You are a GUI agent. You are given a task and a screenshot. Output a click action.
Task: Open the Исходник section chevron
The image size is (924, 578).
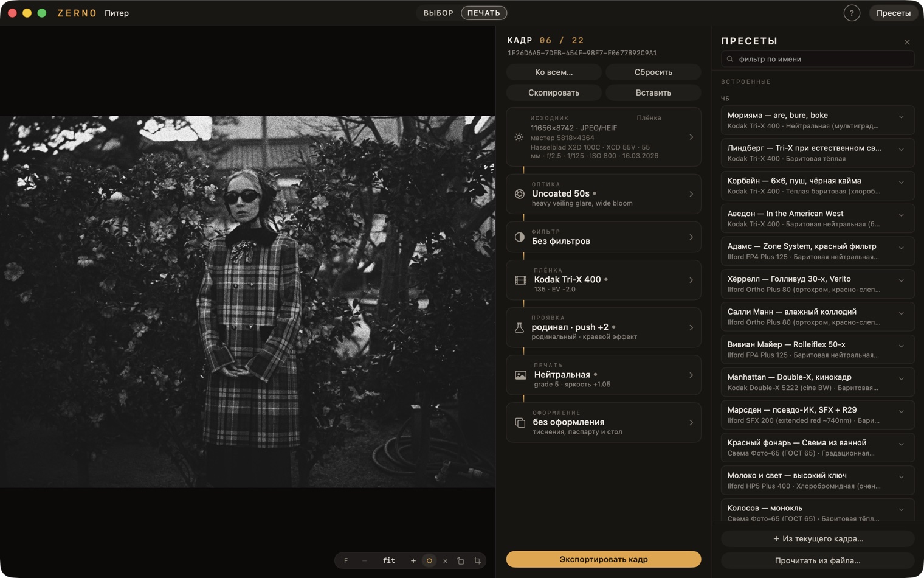pyautogui.click(x=691, y=137)
